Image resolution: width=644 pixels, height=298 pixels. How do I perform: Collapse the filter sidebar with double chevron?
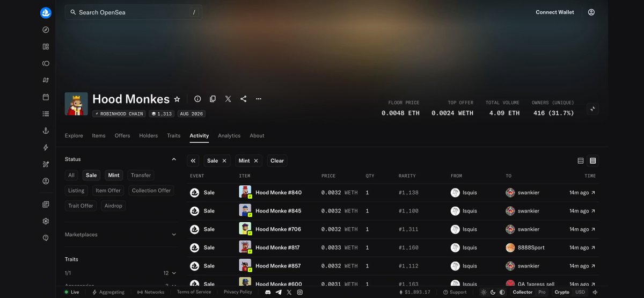click(x=193, y=161)
